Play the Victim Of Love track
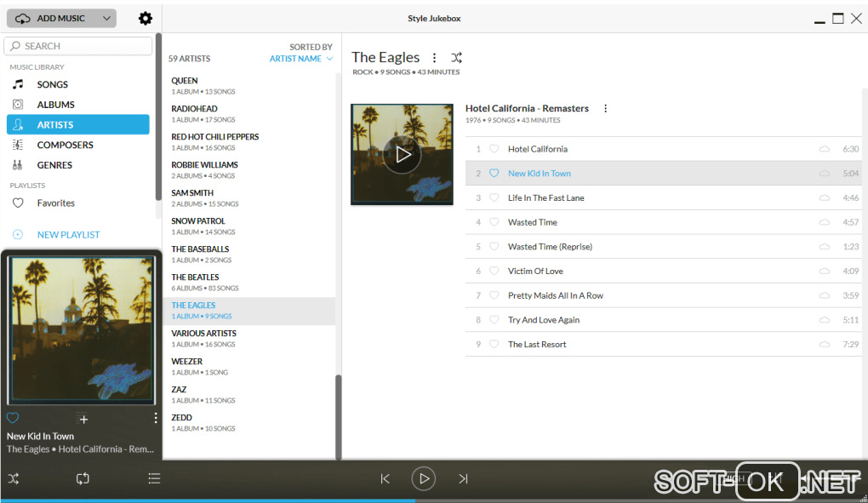Image resolution: width=868 pixels, height=503 pixels. [663, 272]
